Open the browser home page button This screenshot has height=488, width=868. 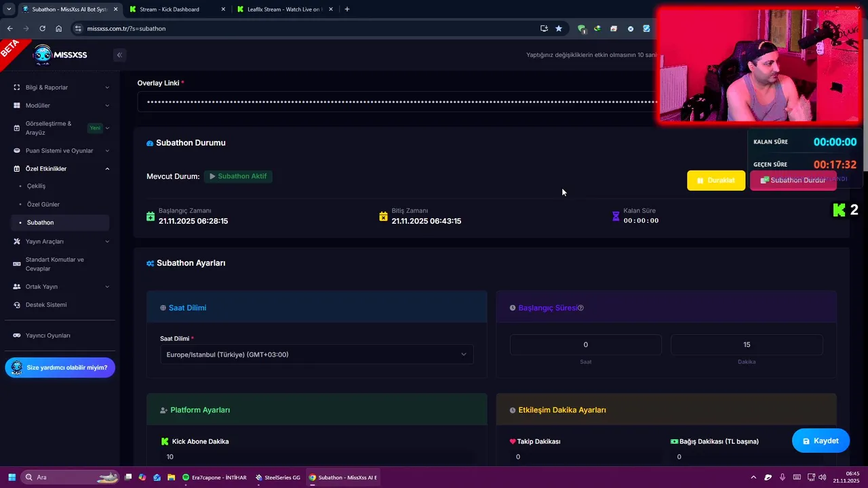pos(59,28)
